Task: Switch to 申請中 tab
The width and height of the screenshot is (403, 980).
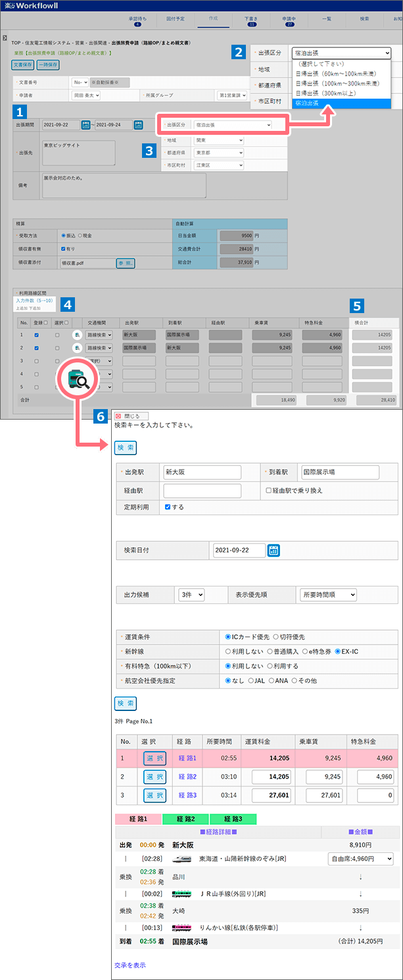Action: tap(289, 22)
